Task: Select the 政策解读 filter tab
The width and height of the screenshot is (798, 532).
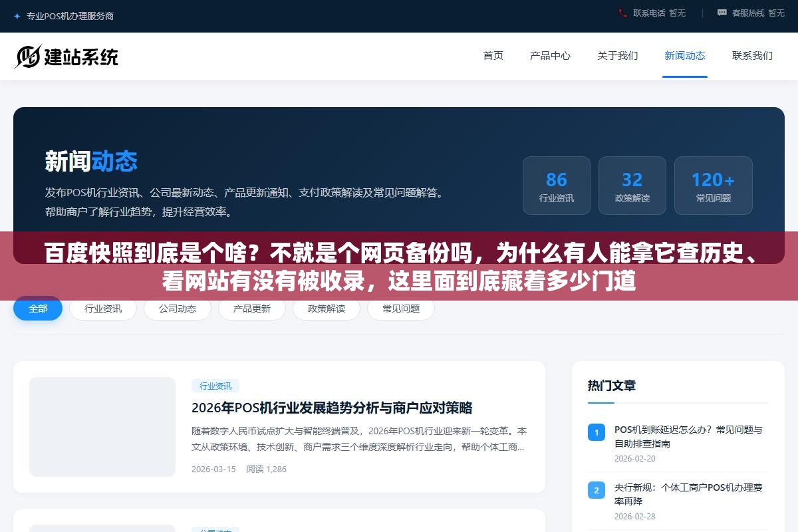Action: click(327, 309)
